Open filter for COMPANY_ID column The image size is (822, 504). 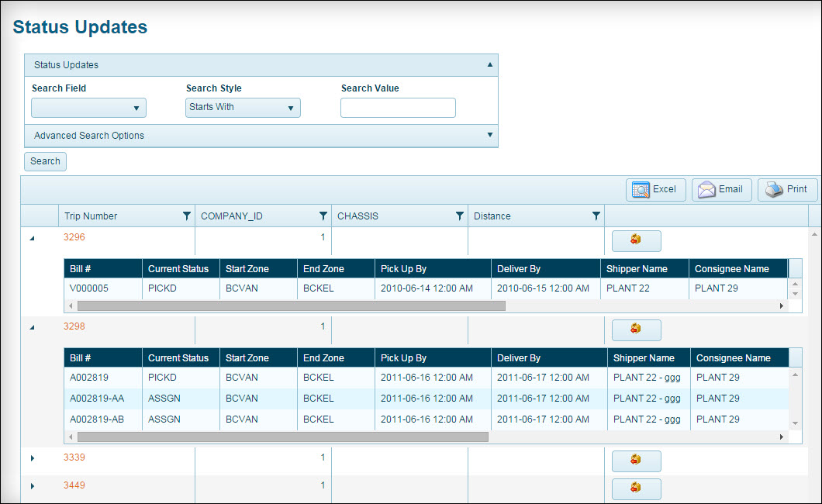pos(323,216)
